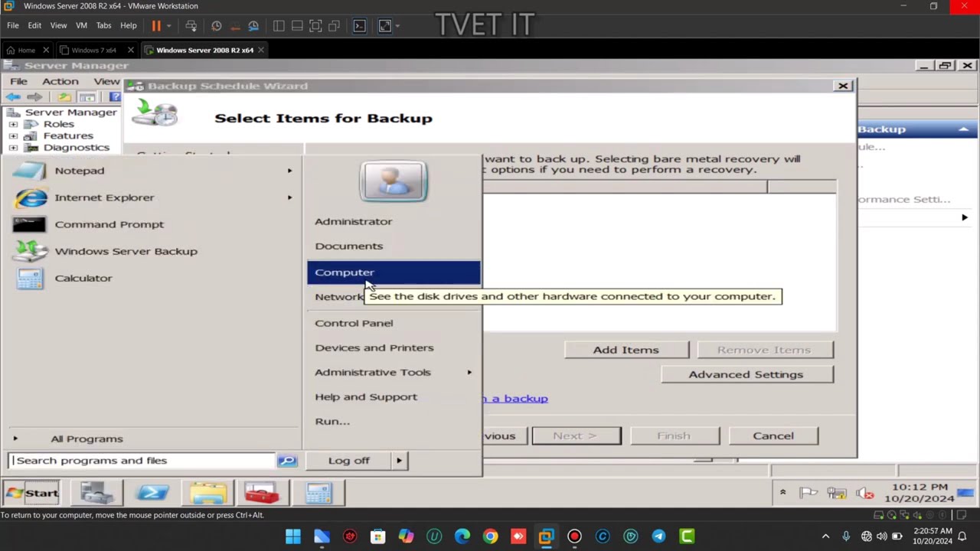Open Telegram from host taskbar
This screenshot has width=980, height=551.
pos(658,536)
